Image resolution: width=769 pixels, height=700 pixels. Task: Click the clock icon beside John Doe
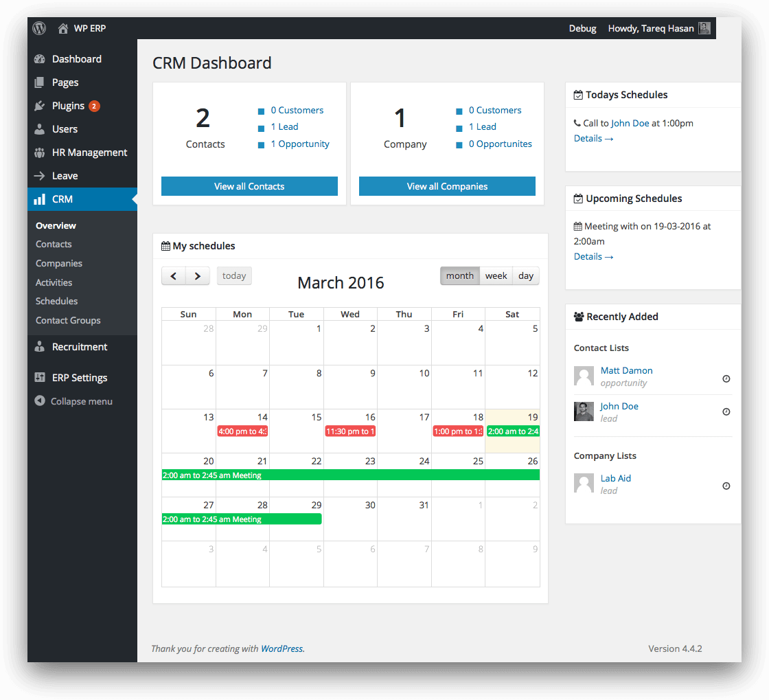(x=726, y=411)
